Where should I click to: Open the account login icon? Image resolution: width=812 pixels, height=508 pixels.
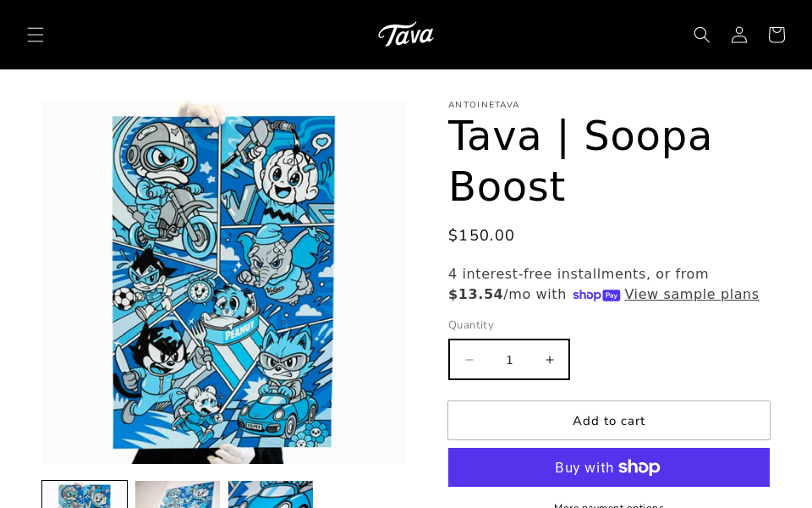[x=739, y=35]
